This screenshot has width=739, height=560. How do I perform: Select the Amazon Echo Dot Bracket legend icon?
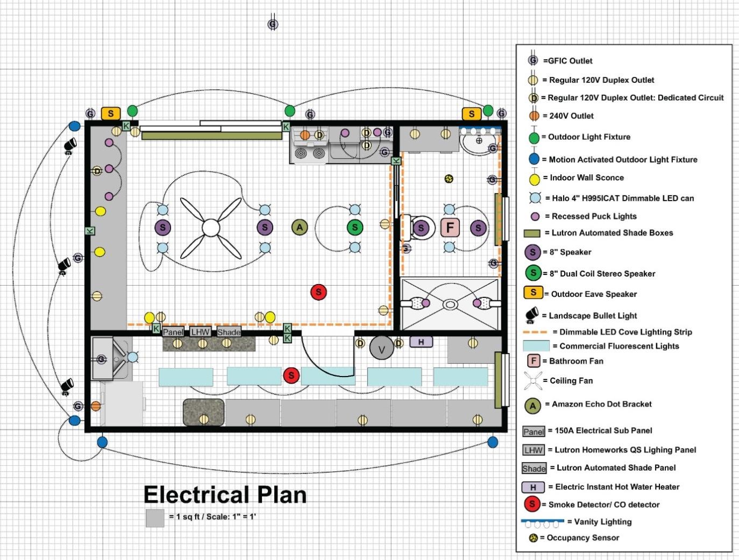point(532,405)
